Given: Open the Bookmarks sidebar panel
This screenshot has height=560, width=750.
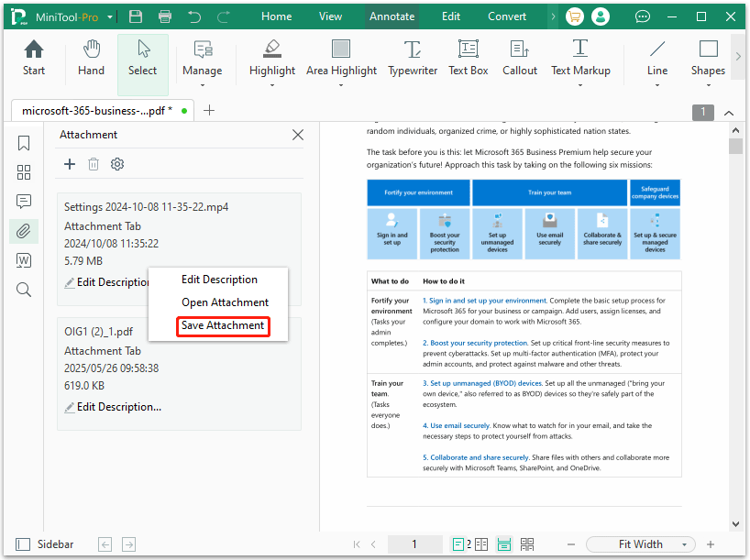Looking at the screenshot, I should (24, 143).
